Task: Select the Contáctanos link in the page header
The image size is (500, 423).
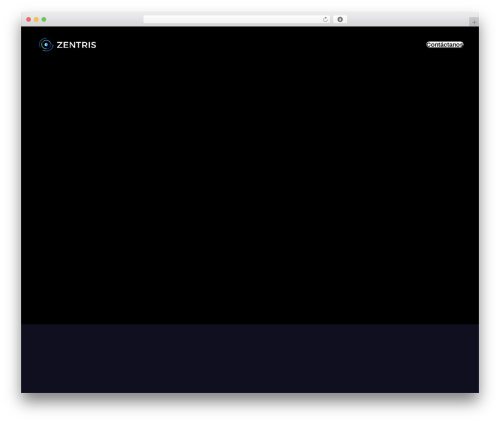Action: (445, 45)
